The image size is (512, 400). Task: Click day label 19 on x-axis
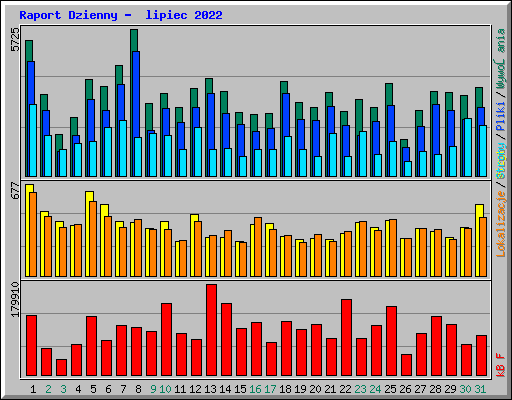pyautogui.click(x=300, y=389)
